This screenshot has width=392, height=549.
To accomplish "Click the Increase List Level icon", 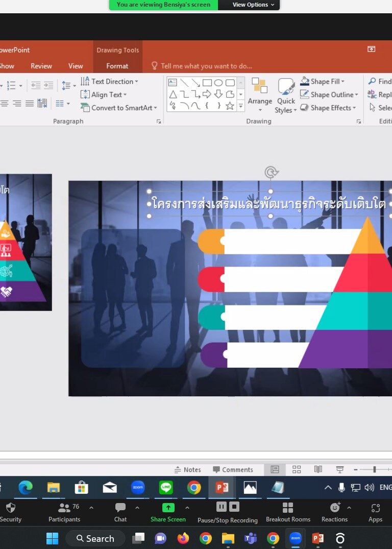I will pyautogui.click(x=48, y=85).
